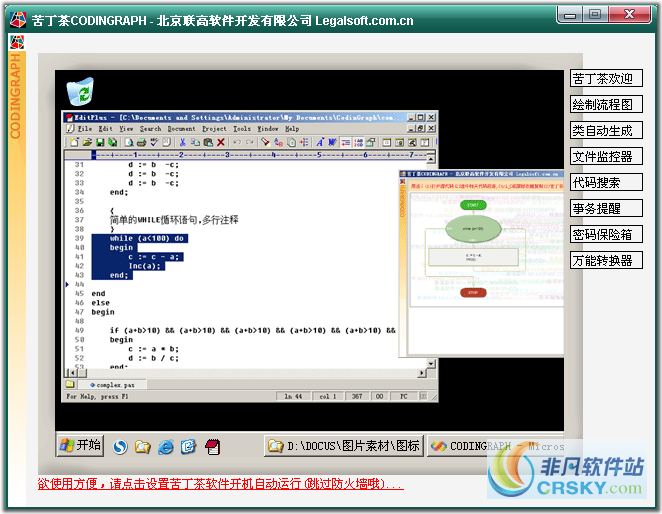Screen dimensions: 662x514
Task: Open Help menu in the EditPlus demo window
Action: [x=292, y=129]
